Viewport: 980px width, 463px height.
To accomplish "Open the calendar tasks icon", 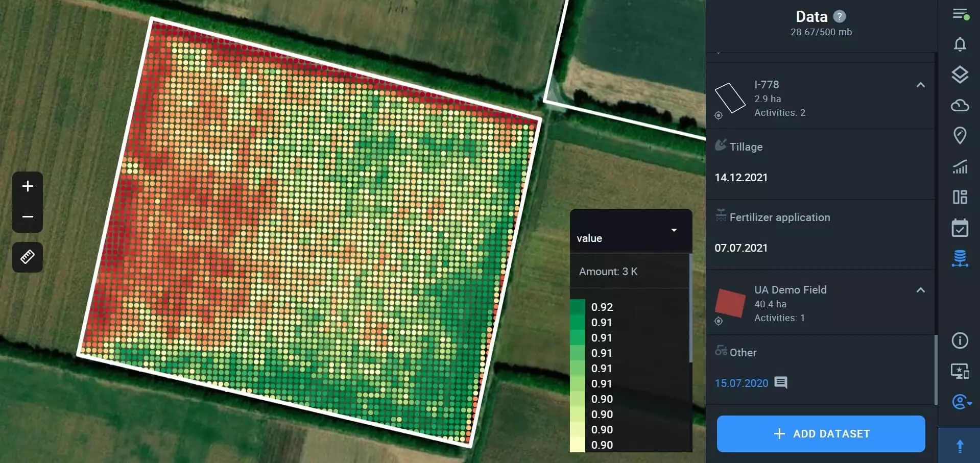I will [x=960, y=228].
